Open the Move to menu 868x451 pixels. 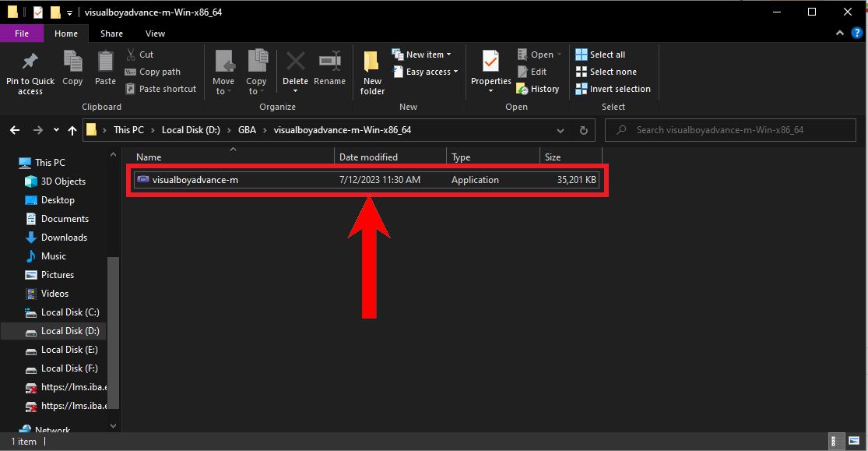tap(223, 72)
